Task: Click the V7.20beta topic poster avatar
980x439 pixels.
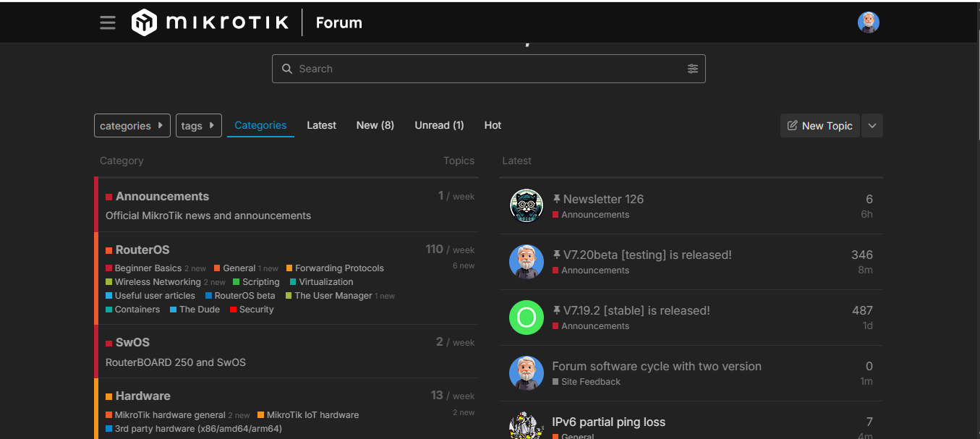Action: [x=527, y=262]
